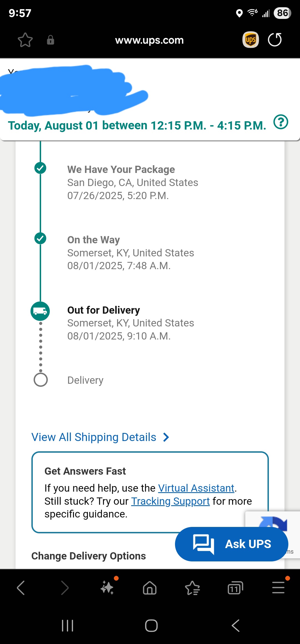Select the empty Delivery progress circle
Screen dimensions: 300x644
[x=41, y=380]
